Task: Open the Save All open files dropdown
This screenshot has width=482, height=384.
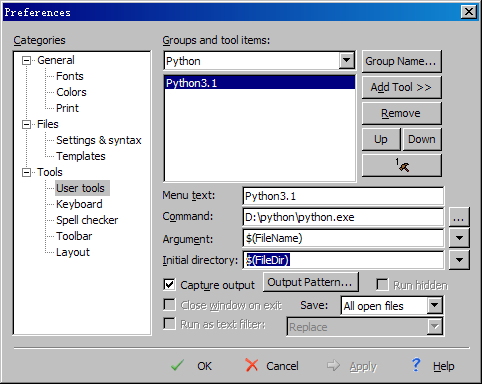Action: [x=434, y=305]
